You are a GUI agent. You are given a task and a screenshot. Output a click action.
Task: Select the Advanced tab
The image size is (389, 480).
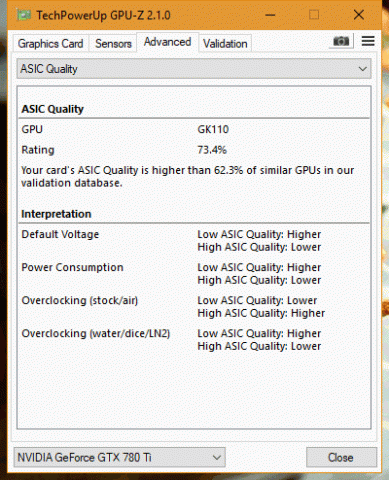click(x=167, y=42)
